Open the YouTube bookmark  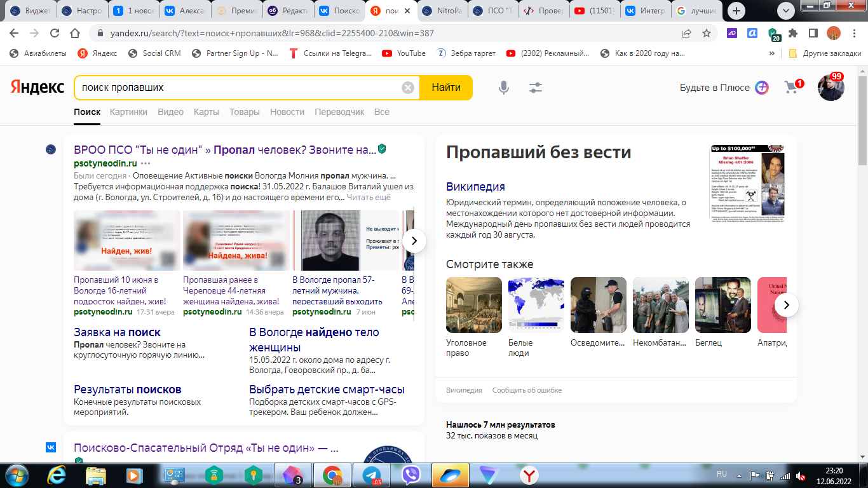[404, 53]
